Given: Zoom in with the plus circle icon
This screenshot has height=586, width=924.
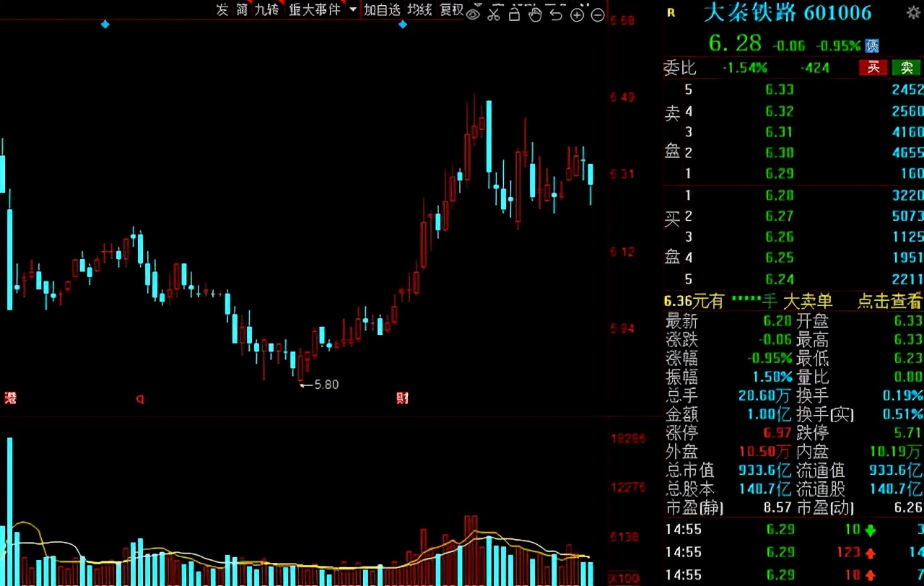Looking at the screenshot, I should click(x=577, y=14).
